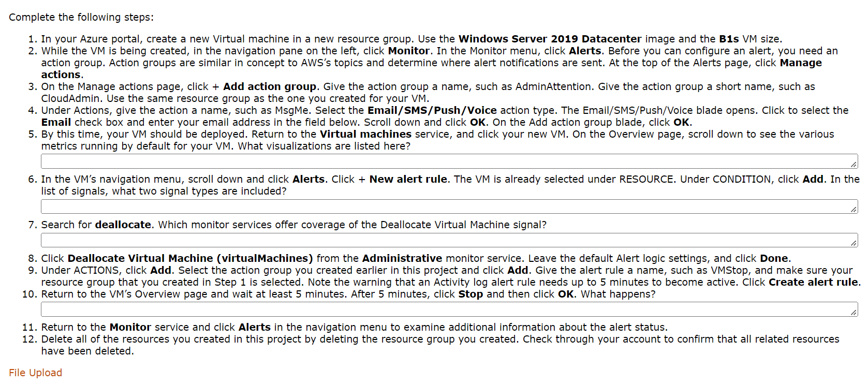Image resolution: width=868 pixels, height=384 pixels.
Task: Click the bold 'Virtual machines' text in step 5
Action: tap(365, 134)
